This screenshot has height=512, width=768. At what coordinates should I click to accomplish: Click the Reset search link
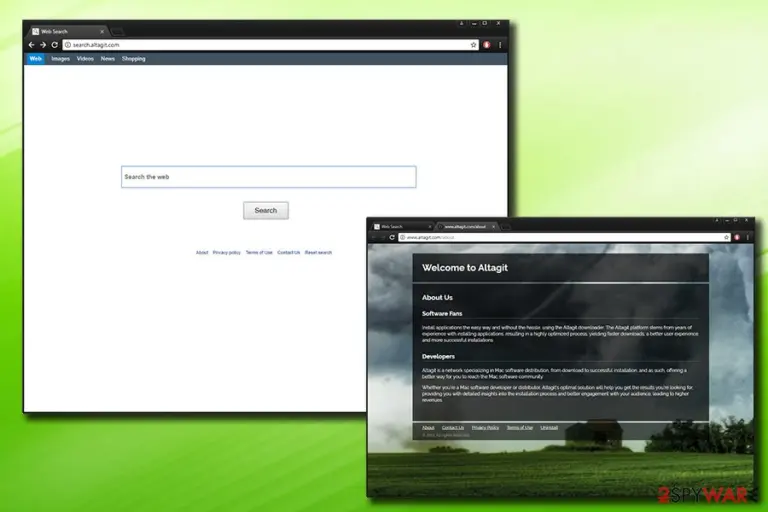318,252
